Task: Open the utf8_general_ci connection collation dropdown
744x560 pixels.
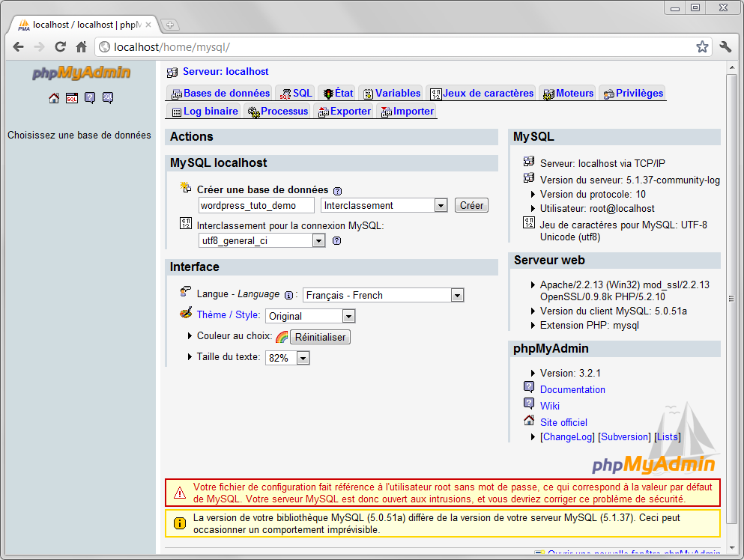Action: pyautogui.click(x=262, y=241)
